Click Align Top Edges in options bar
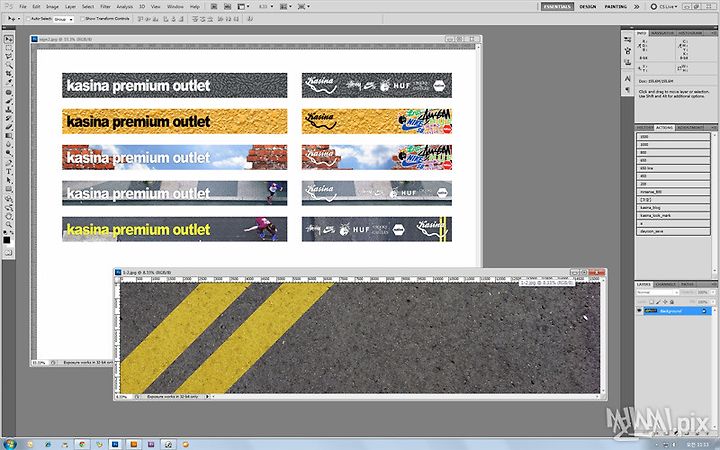720x450 pixels. tap(141, 19)
